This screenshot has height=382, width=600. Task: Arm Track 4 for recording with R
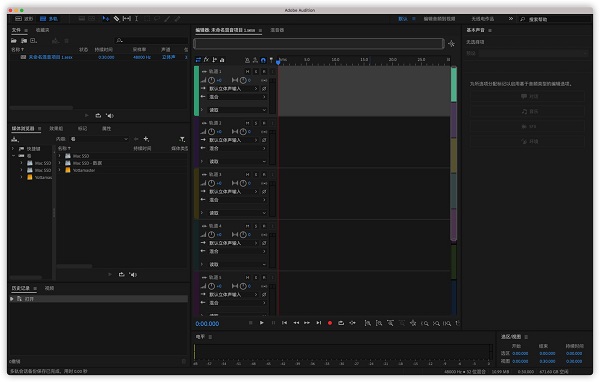coord(264,226)
